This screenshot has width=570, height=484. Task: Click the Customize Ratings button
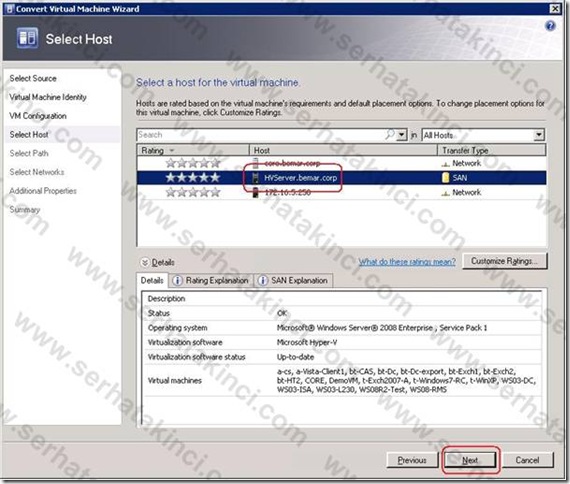[505, 261]
